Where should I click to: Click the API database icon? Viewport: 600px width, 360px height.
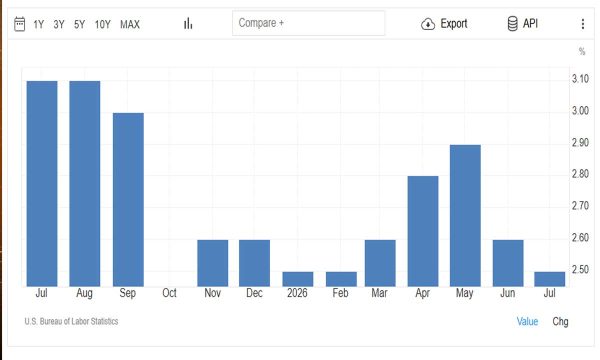tap(512, 24)
